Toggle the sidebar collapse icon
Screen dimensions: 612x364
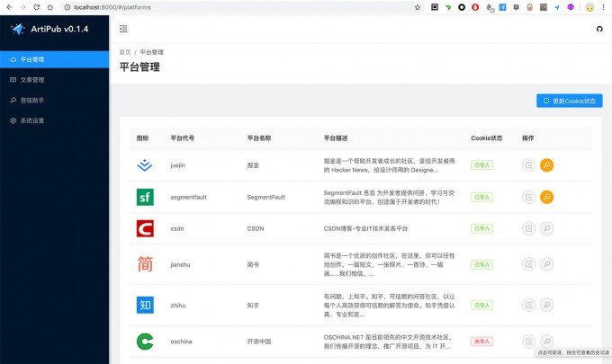[x=123, y=29]
